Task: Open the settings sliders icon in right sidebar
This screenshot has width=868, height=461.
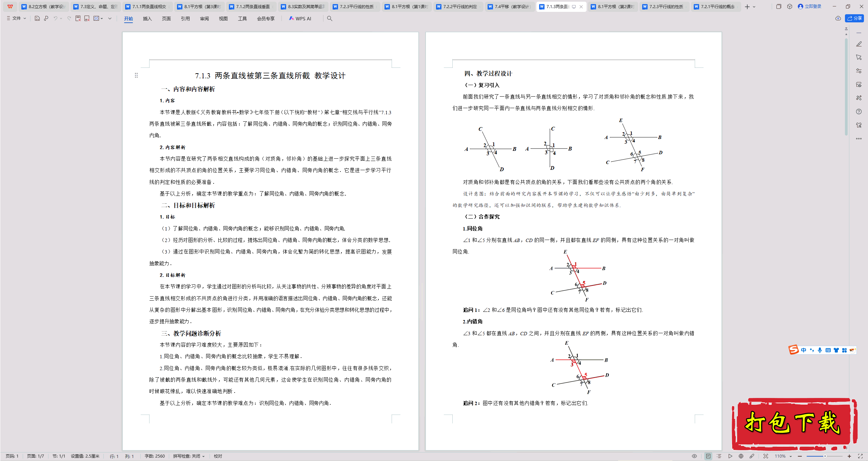Action: pyautogui.click(x=859, y=71)
